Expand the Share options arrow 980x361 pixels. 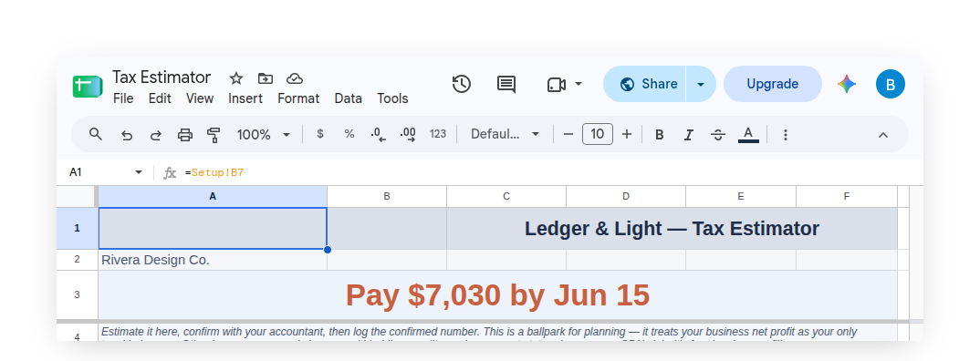[701, 84]
